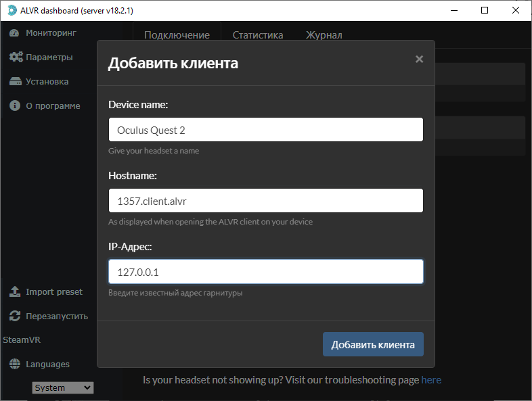This screenshot has width=532, height=401.
Task: Click the Languages globe icon
Action: point(15,364)
